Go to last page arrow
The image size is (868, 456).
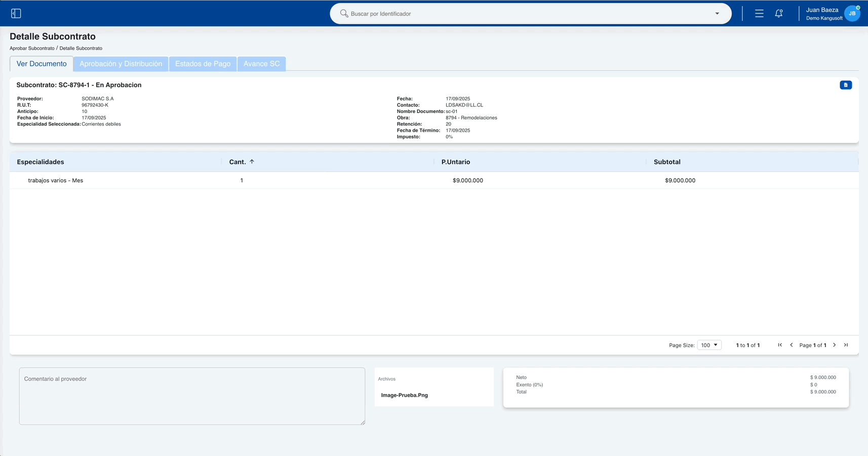click(846, 345)
